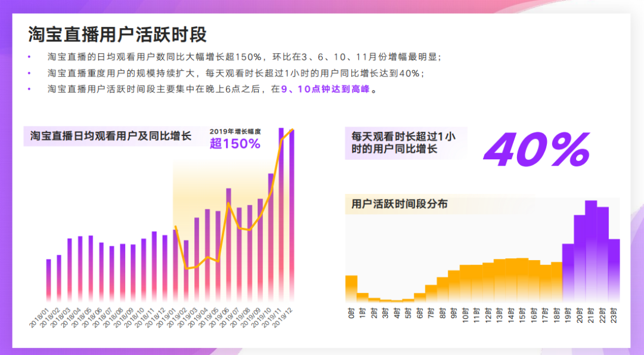Select the bullet about 日均观看用户数同比增长超150%
Image resolution: width=644 pixels, height=355 pixels.
tap(244, 57)
